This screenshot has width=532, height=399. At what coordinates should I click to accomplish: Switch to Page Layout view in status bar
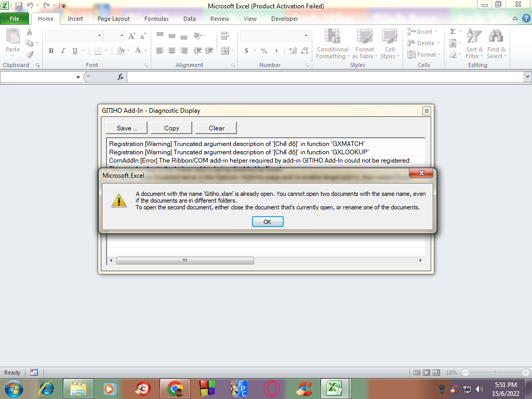(x=427, y=372)
